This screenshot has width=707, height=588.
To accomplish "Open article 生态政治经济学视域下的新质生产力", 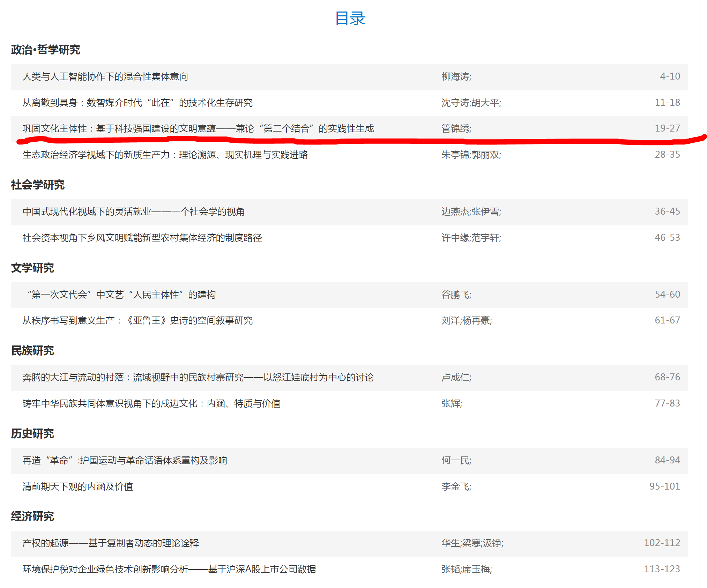I will 165,155.
